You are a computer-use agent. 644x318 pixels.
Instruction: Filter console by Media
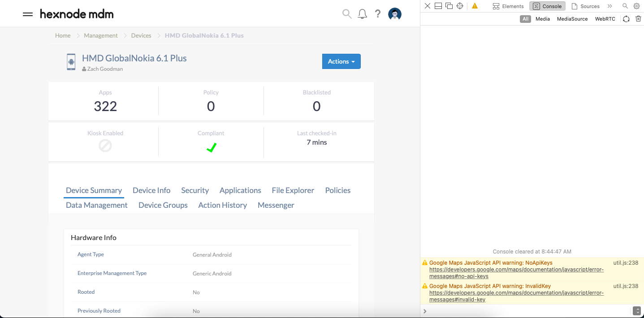pos(543,19)
